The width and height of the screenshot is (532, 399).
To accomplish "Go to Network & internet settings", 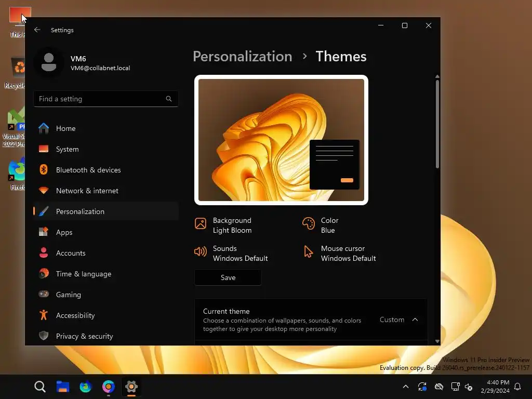I will coord(106,190).
